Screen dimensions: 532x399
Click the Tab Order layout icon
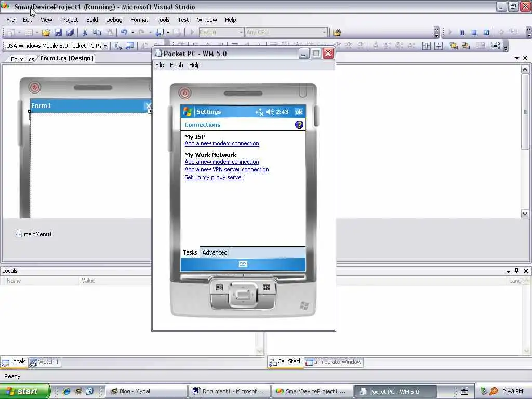click(495, 46)
